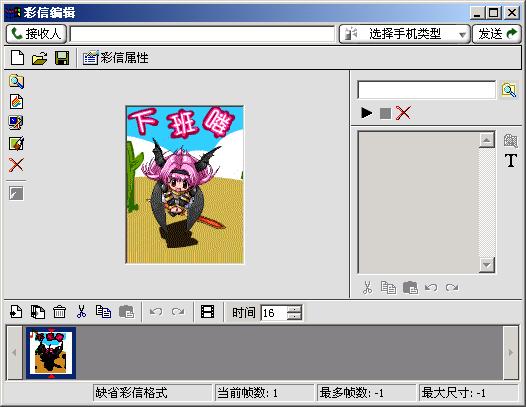
Task: Open the text import icon above T
Action: 511,141
